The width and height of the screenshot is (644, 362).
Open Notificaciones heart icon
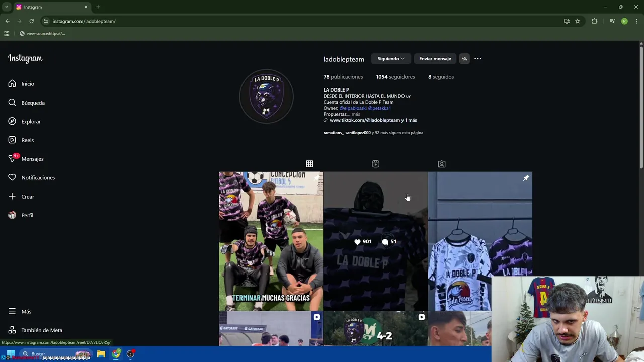(12, 177)
